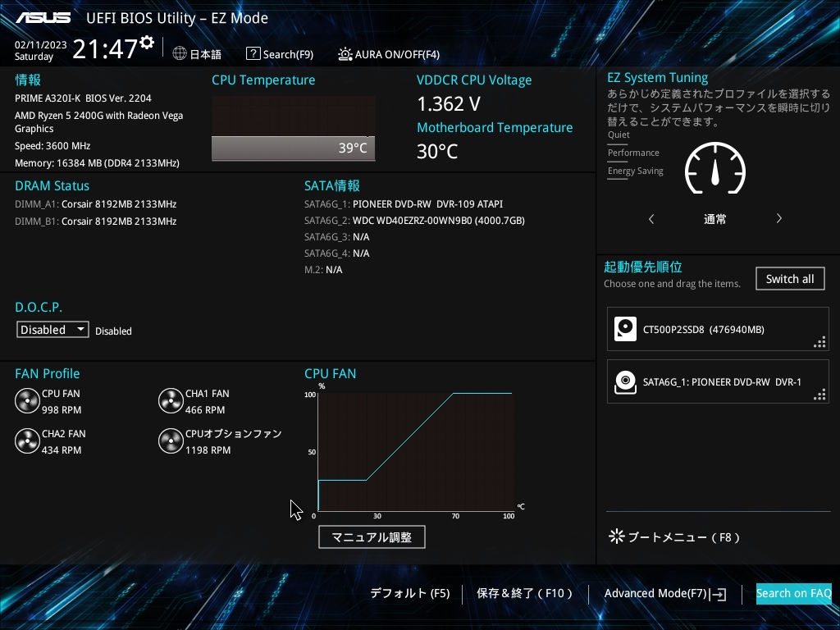This screenshot has width=840, height=630.
Task: Click the 起動優先順位 boot priority heading
Action: [x=643, y=267]
